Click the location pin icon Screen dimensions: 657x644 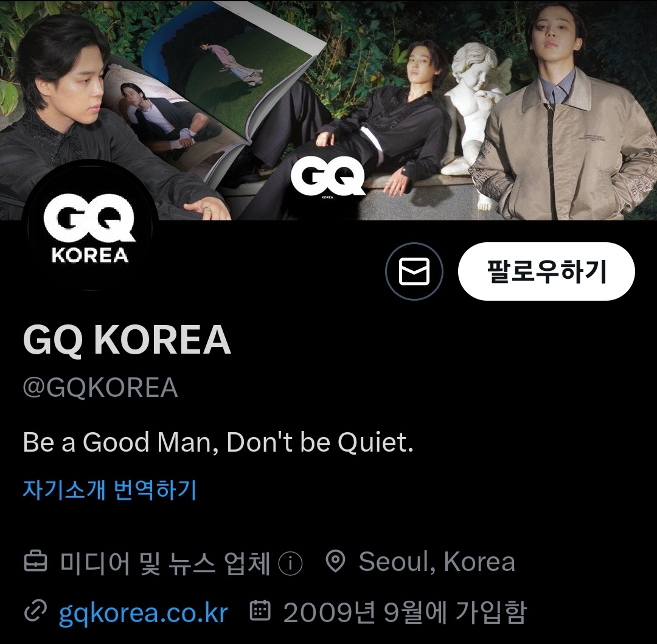[335, 561]
